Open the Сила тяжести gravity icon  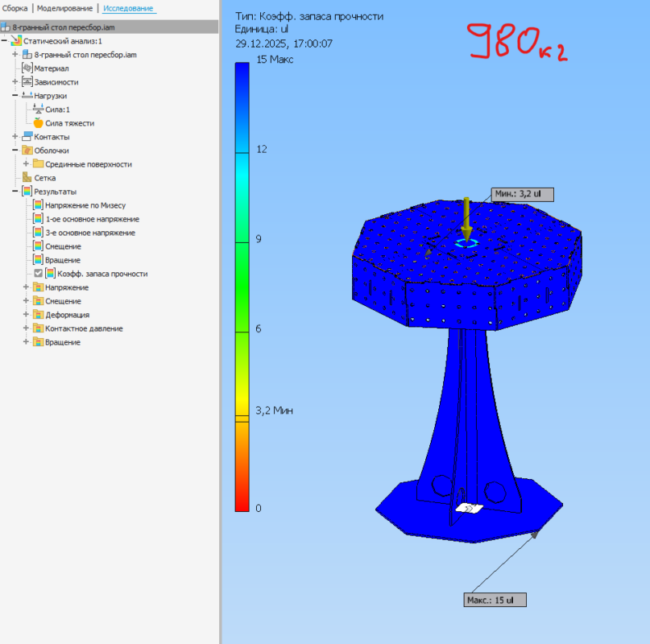point(39,123)
